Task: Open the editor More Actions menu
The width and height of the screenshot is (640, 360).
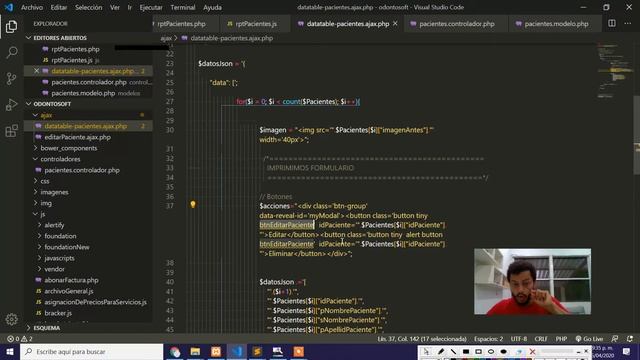Action: [x=627, y=24]
